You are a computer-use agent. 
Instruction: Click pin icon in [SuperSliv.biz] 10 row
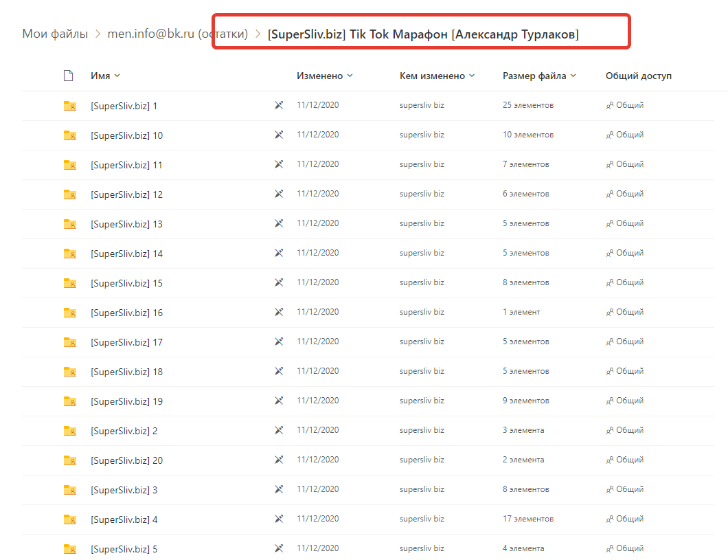tap(279, 135)
